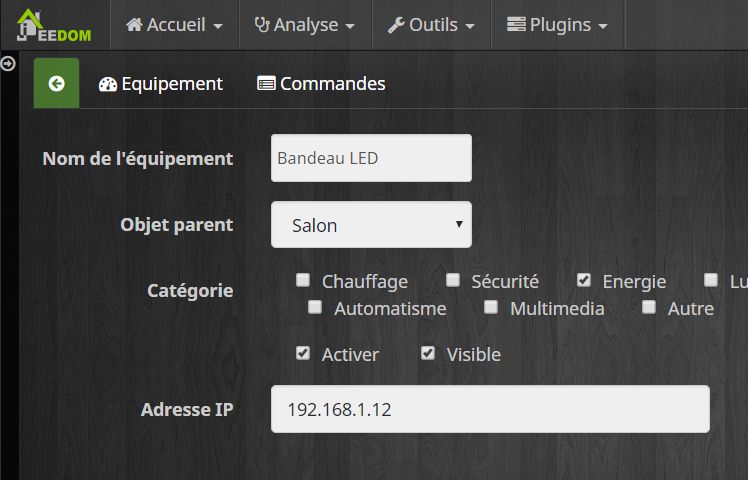Switch to the Commandes tab

pyautogui.click(x=321, y=84)
